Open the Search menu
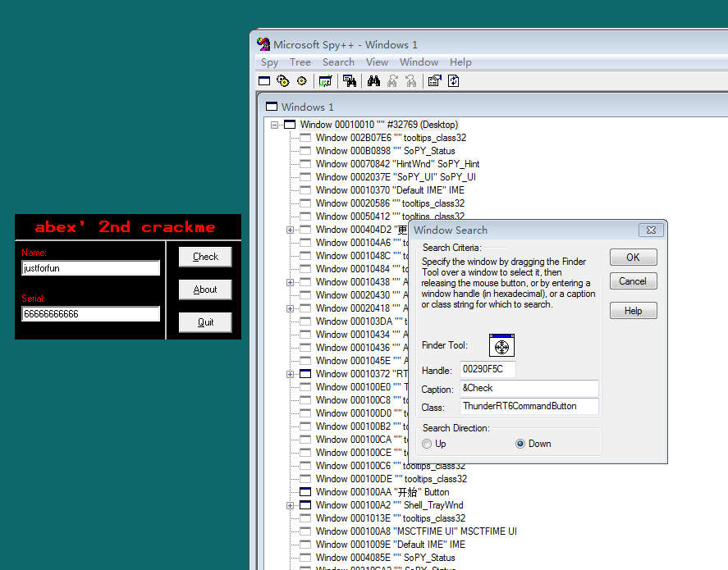This screenshot has width=728, height=570. (338, 62)
